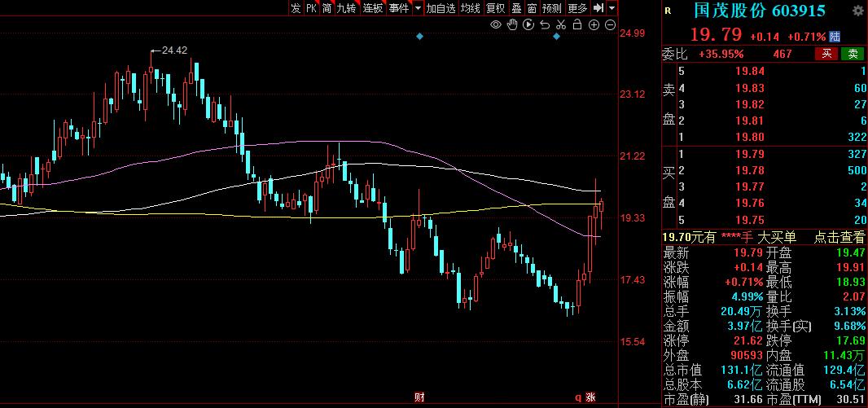Select the hand pan tool
This screenshot has width=868, height=408.
[x=511, y=25]
